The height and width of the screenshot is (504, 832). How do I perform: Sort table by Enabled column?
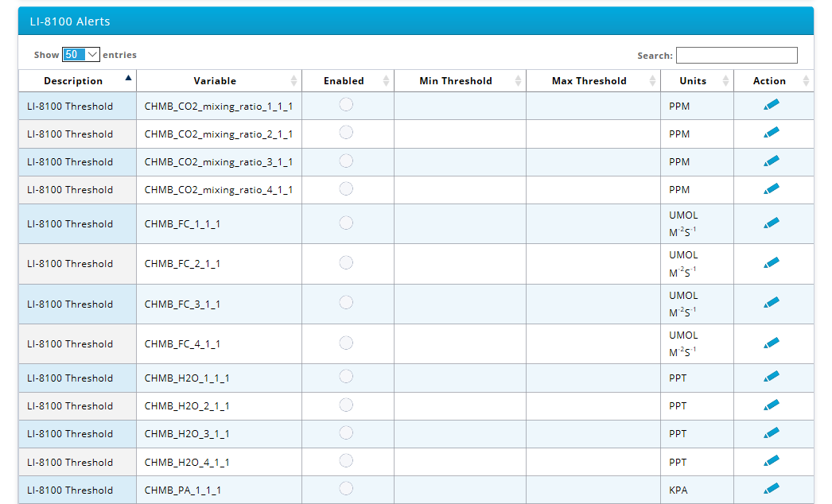pyautogui.click(x=348, y=80)
